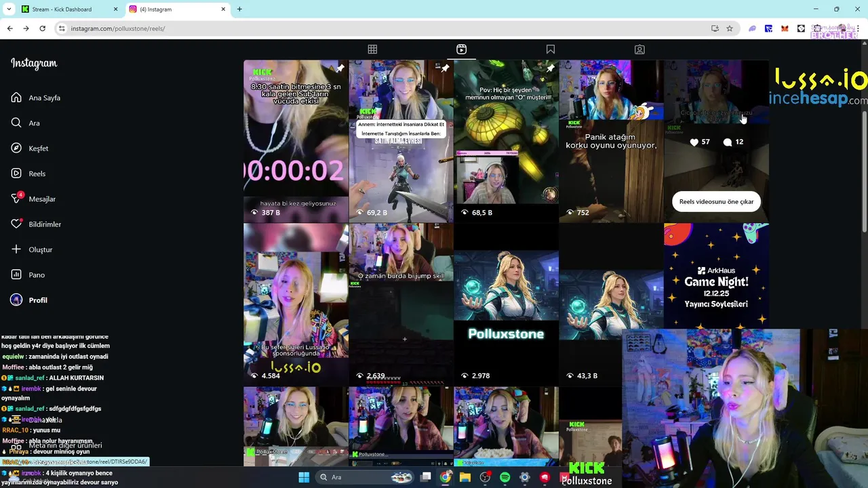Close the Instagram browser tab
The width and height of the screenshot is (868, 488).
224,9
